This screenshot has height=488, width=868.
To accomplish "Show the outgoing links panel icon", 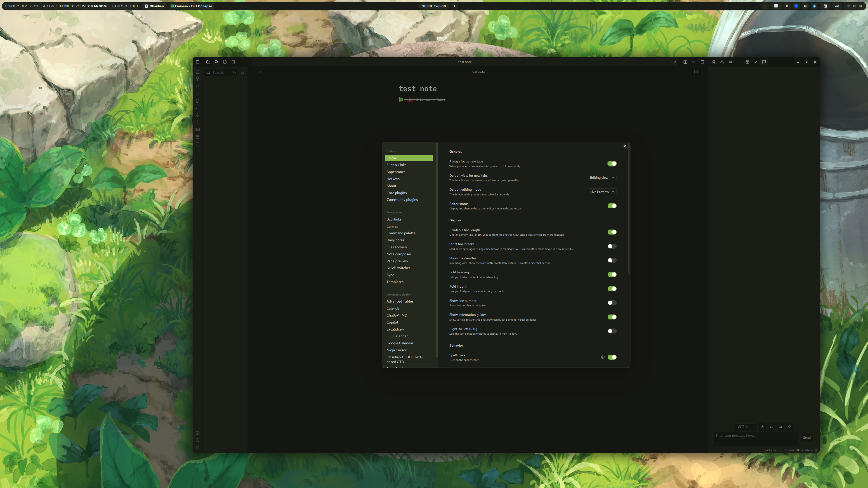I will (x=722, y=62).
